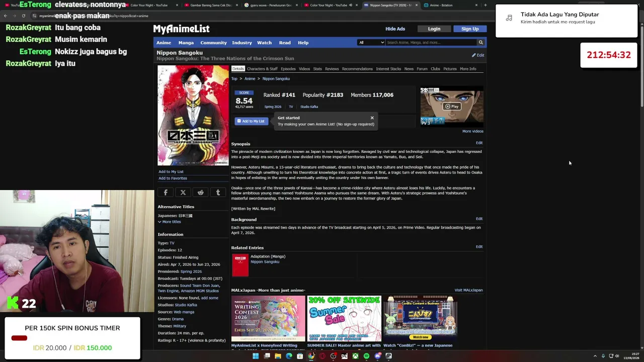Open the related manga thumbnail
The image size is (644, 362).
pos(240,265)
